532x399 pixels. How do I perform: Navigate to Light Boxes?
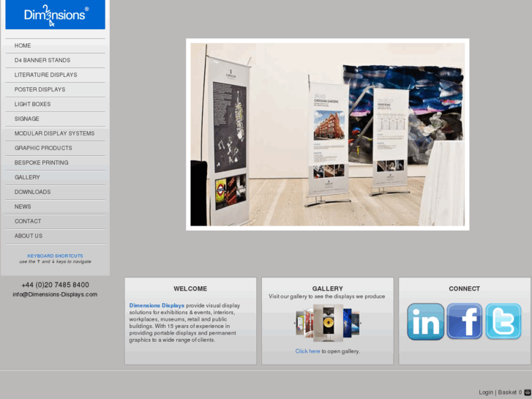coord(32,104)
